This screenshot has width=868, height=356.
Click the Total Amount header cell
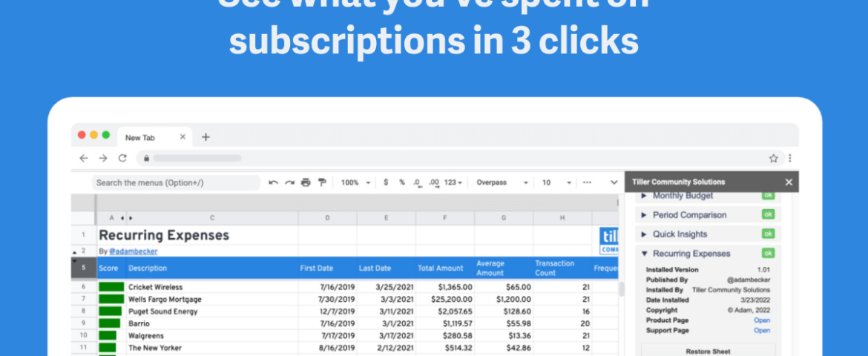(x=445, y=268)
